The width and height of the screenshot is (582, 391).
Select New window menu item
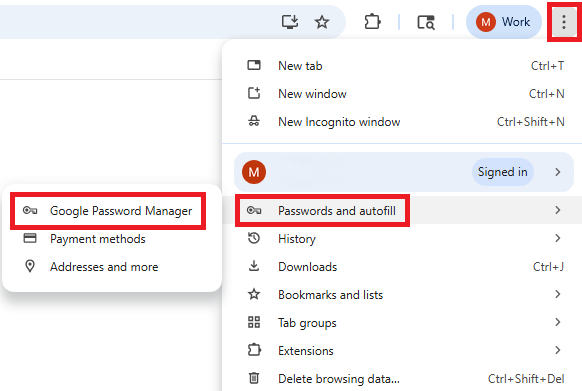[x=402, y=94]
